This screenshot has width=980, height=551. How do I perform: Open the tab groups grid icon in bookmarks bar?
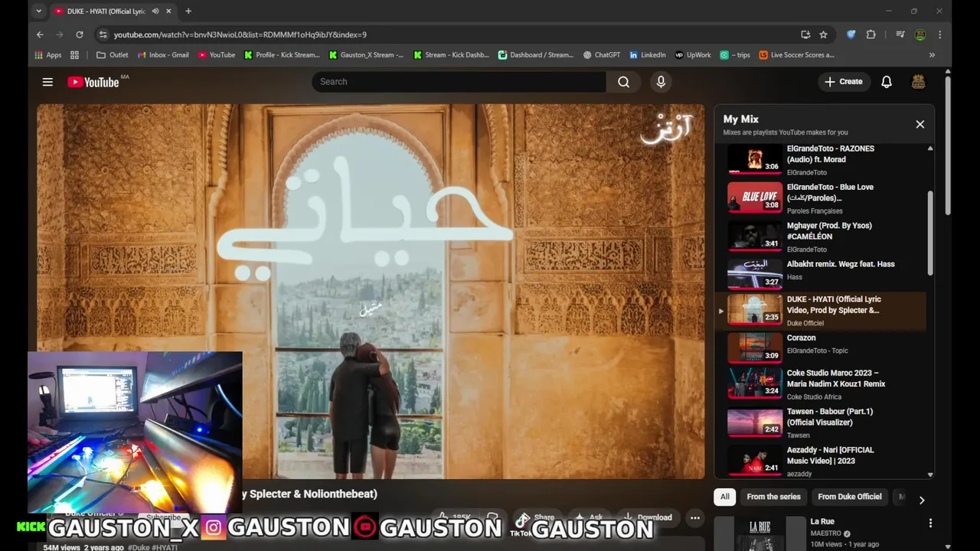pyautogui.click(x=74, y=55)
